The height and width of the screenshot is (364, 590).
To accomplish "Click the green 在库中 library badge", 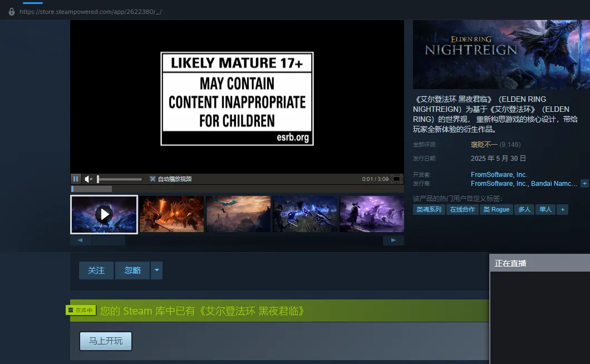I will click(81, 311).
